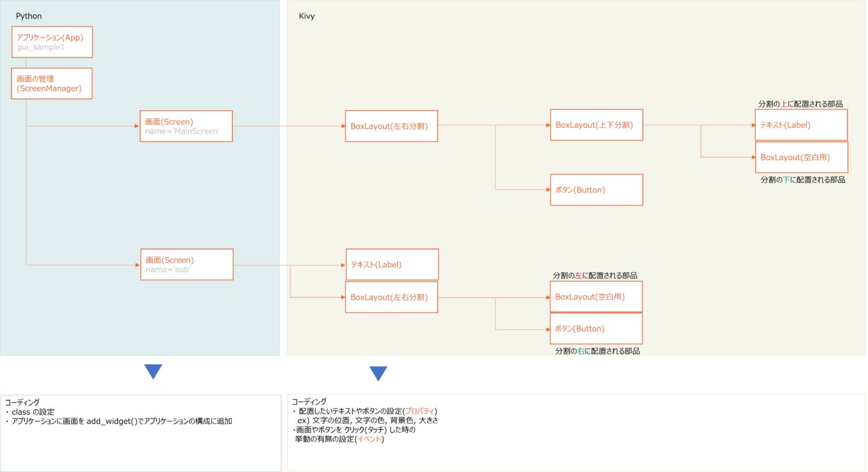This screenshot has height=472, width=868.
Task: Click the upper ボタン(Button) box
Action: coord(597,190)
